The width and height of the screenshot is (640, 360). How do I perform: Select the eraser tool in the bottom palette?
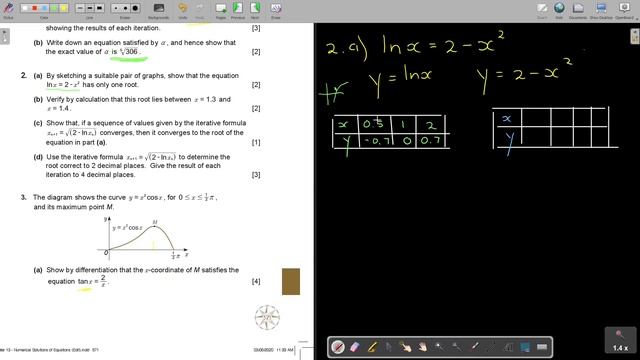(355, 347)
